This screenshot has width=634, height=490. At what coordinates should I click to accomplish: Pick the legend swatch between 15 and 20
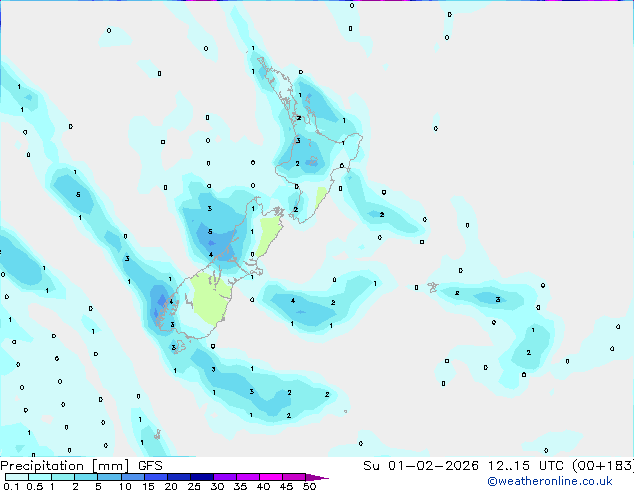point(156,477)
